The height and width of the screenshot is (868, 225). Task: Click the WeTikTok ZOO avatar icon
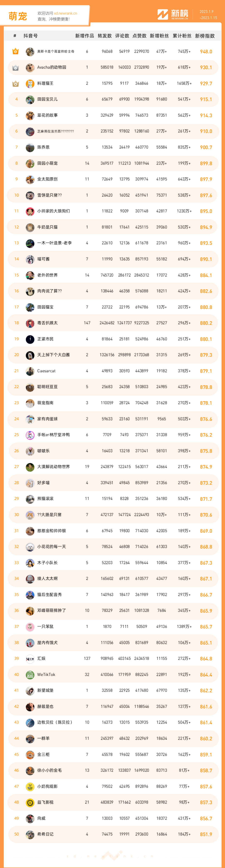pyautogui.click(x=30, y=675)
